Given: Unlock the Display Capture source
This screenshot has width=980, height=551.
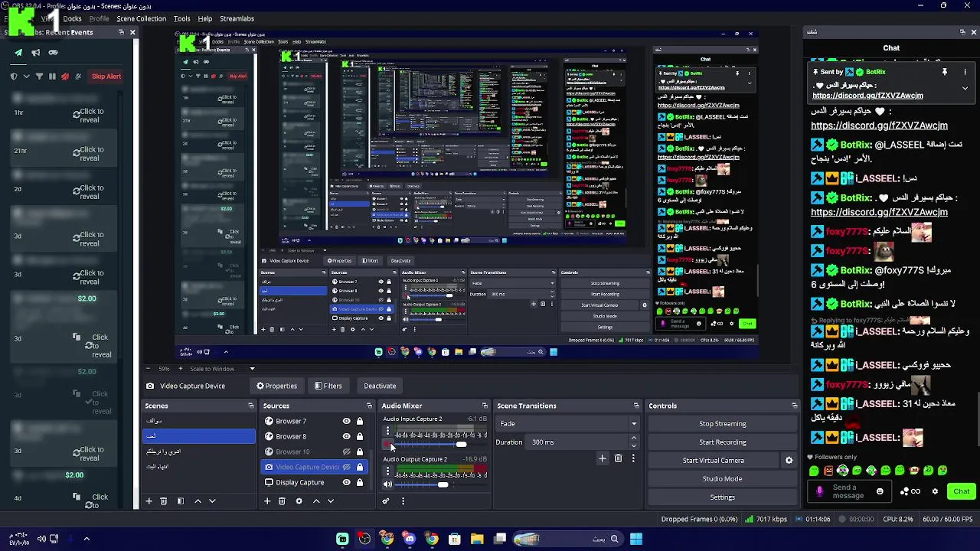Looking at the screenshot, I should [360, 482].
